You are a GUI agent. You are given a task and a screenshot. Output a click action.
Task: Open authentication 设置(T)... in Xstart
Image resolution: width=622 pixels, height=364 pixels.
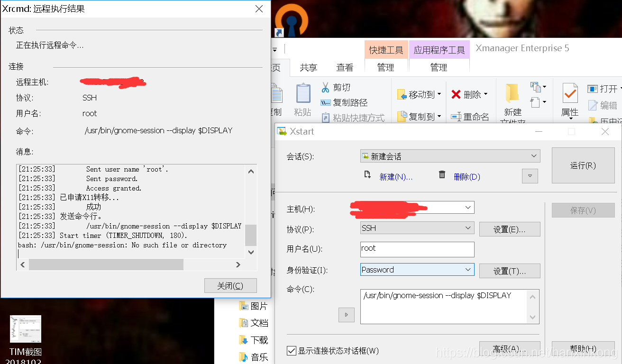pos(510,271)
